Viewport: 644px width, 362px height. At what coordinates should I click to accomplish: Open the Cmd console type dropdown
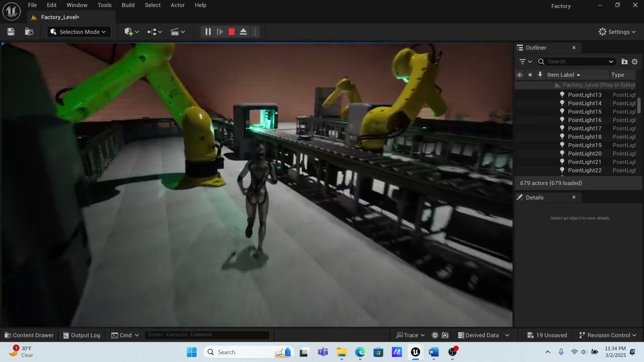click(125, 335)
